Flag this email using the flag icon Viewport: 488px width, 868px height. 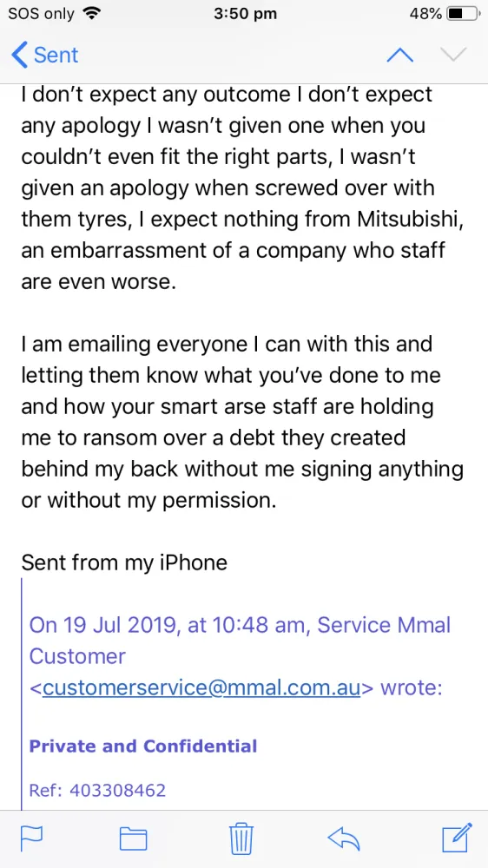click(x=31, y=838)
